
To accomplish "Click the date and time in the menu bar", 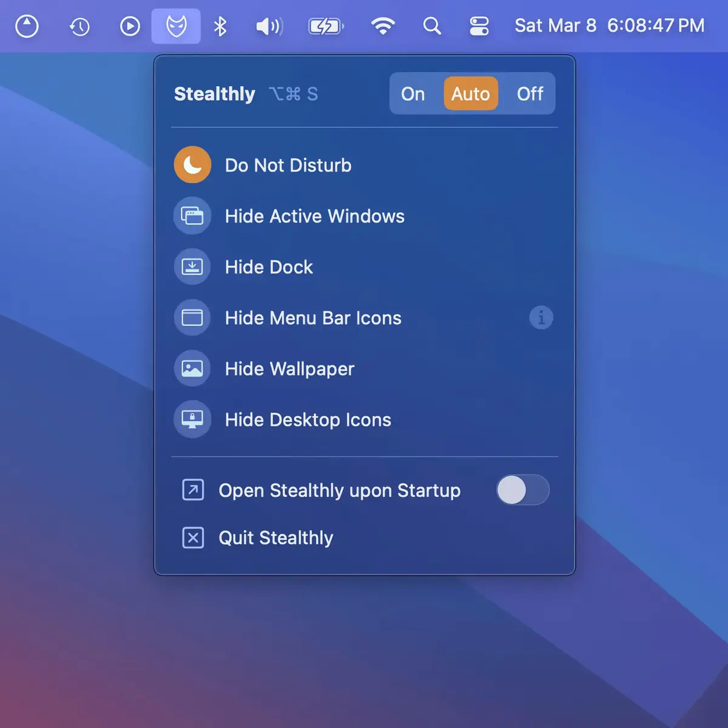I will 608,25.
